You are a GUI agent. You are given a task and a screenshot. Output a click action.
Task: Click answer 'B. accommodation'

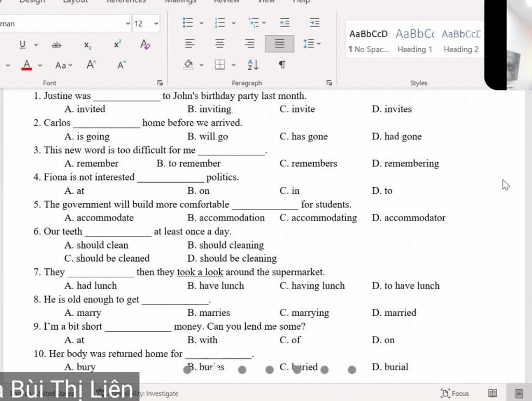click(226, 217)
